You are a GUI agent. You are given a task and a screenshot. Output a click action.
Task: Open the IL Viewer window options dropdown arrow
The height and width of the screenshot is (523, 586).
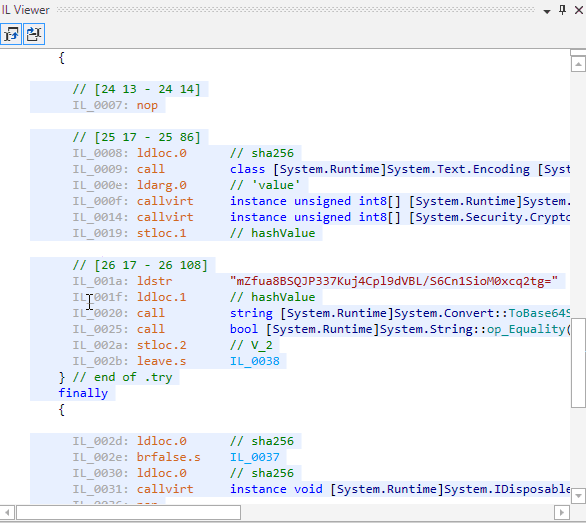547,11
